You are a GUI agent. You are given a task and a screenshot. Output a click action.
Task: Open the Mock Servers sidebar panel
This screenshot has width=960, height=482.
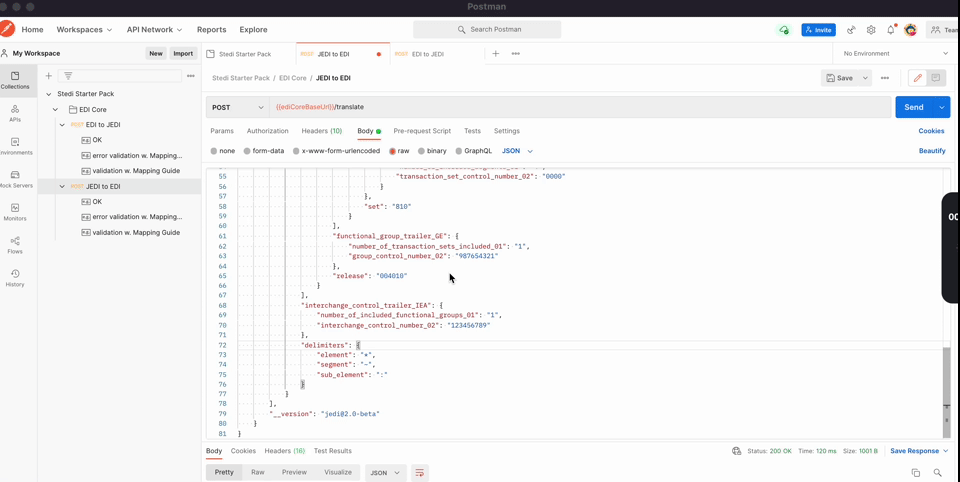[15, 179]
